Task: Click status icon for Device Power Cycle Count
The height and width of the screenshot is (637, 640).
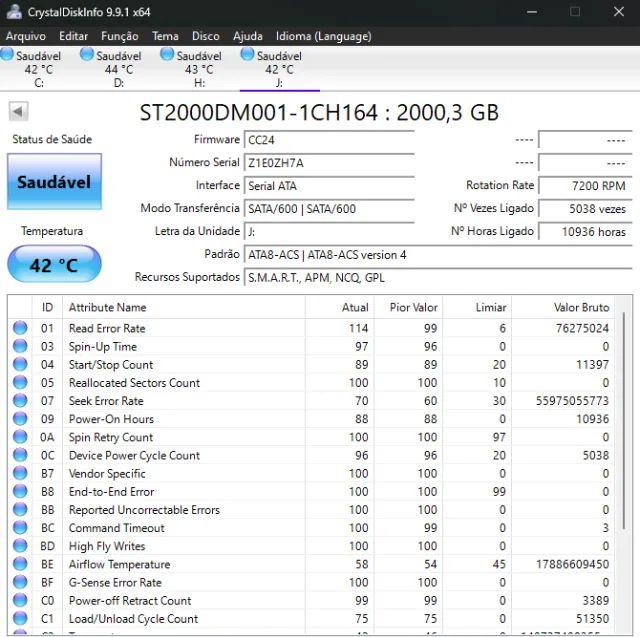Action: 20,455
